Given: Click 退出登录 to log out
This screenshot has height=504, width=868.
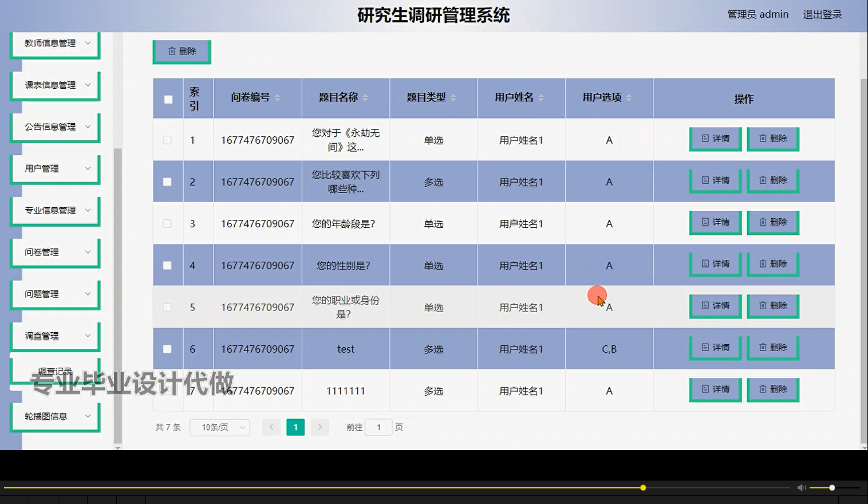Looking at the screenshot, I should point(822,14).
